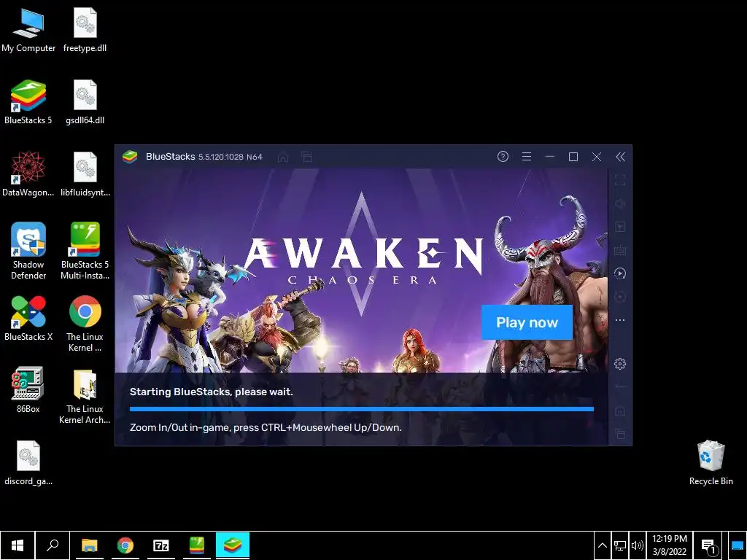Image resolution: width=747 pixels, height=560 pixels.
Task: Toggle fullscreen icon in BlueStacks sidebar
Action: tap(620, 180)
